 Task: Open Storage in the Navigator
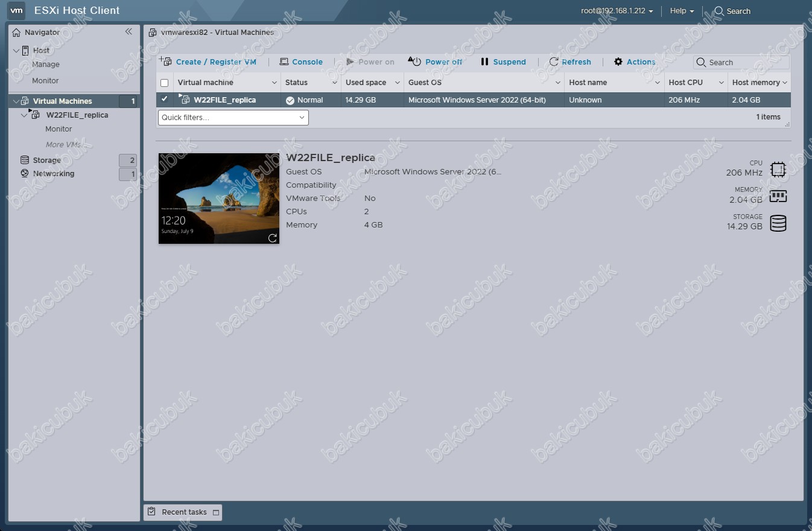click(x=47, y=161)
